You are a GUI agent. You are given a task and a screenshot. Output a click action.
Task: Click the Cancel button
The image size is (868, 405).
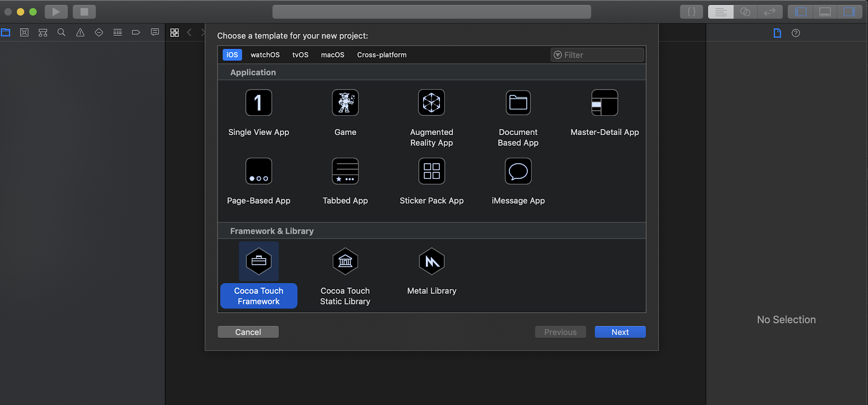tap(248, 332)
